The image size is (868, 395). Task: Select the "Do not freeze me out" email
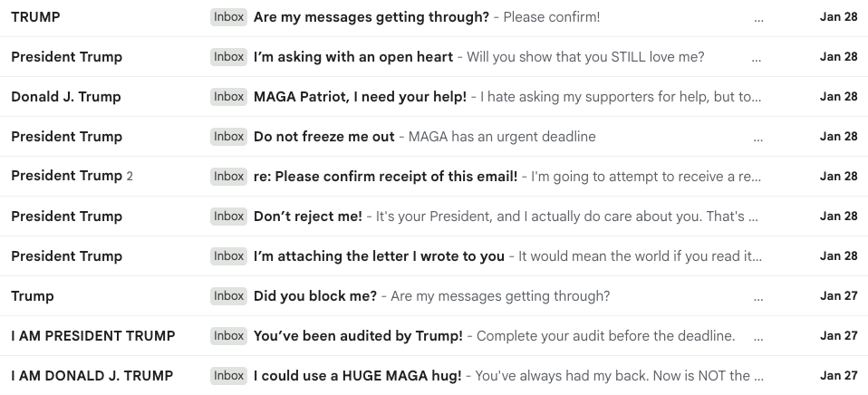tap(324, 137)
